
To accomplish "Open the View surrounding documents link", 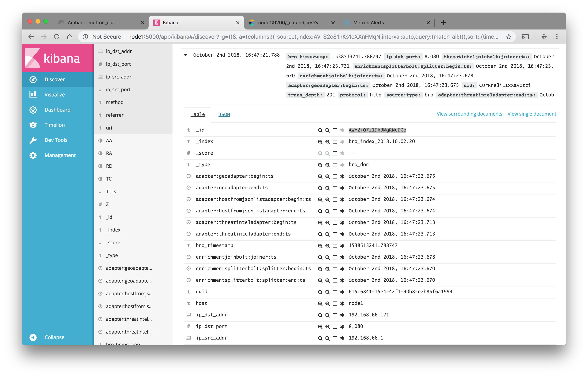I will click(469, 114).
